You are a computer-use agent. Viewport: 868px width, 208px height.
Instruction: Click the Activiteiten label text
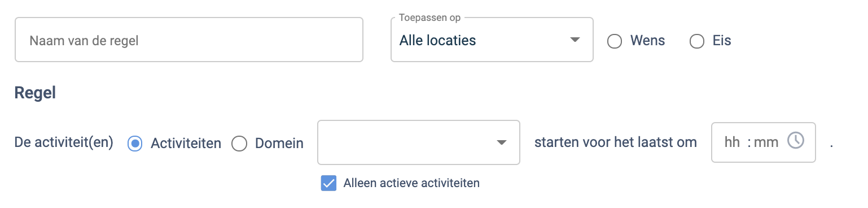point(186,144)
